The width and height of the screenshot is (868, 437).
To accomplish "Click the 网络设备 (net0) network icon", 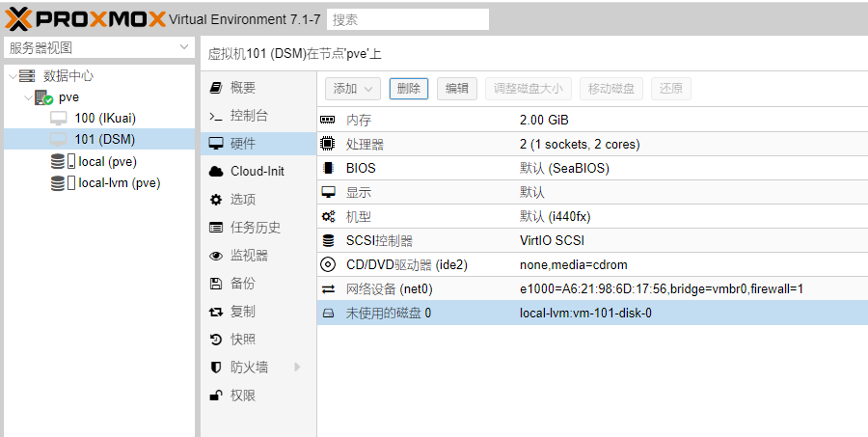I will (x=328, y=288).
